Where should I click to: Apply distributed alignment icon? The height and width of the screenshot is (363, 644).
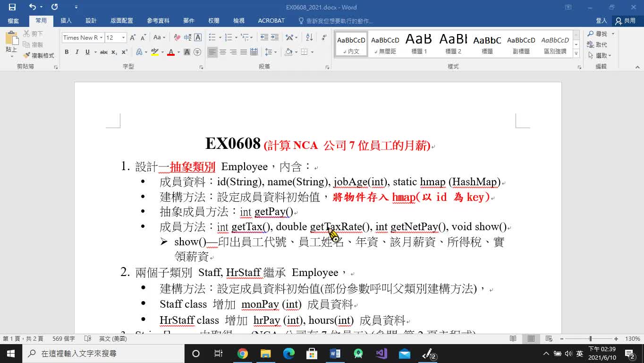(254, 52)
